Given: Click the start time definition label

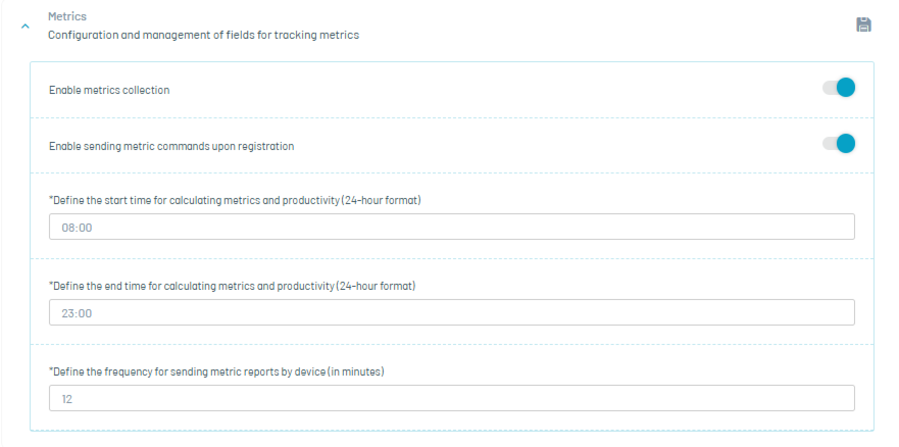Looking at the screenshot, I should pyautogui.click(x=235, y=201).
